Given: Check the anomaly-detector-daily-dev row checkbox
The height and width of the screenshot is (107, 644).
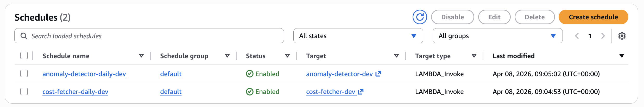Looking at the screenshot, I should coord(24,74).
